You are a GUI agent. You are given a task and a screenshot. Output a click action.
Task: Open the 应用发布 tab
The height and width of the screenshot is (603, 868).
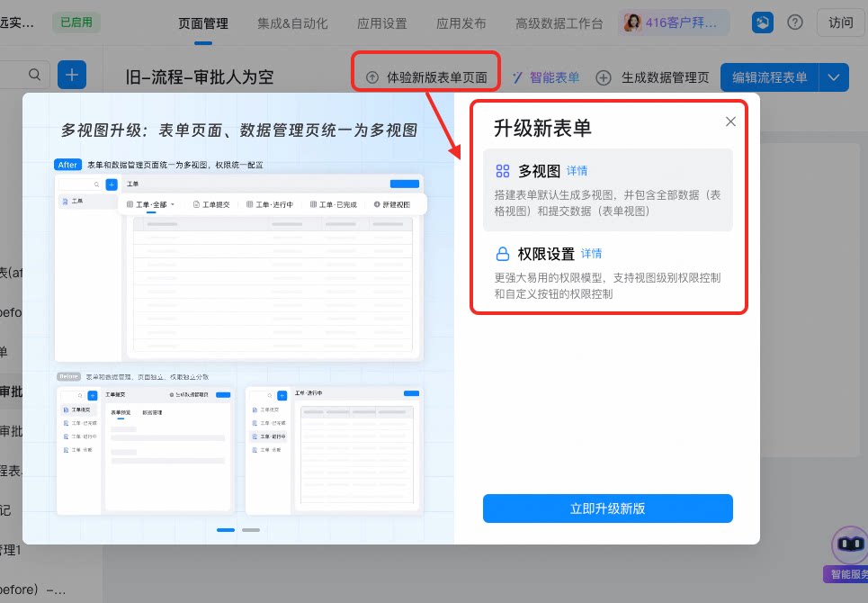pos(461,23)
